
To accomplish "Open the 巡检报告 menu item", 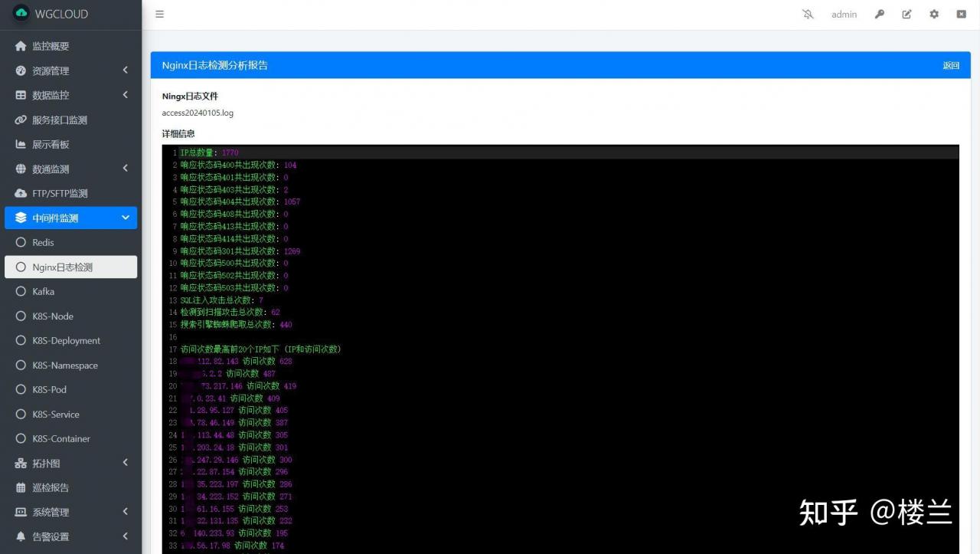I will coord(70,487).
